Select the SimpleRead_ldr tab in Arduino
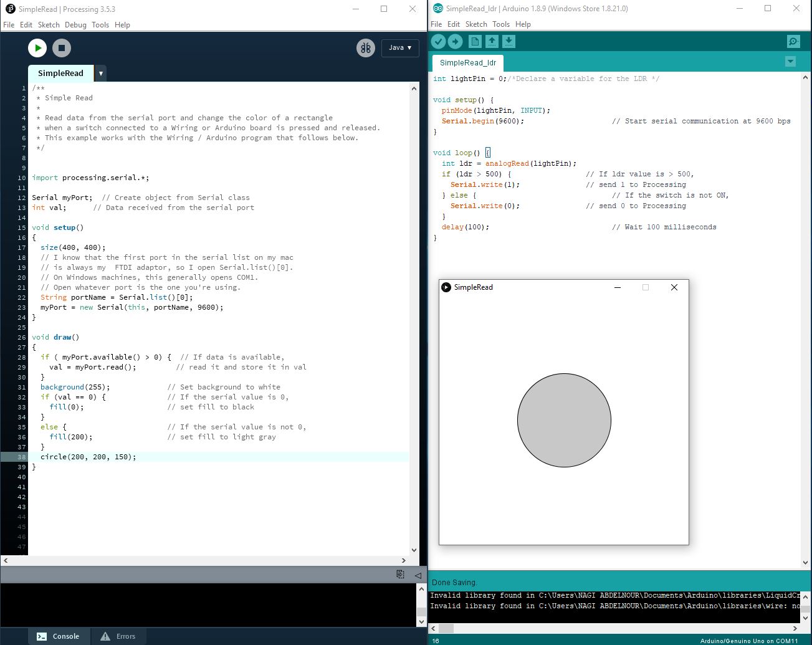 pyautogui.click(x=468, y=63)
